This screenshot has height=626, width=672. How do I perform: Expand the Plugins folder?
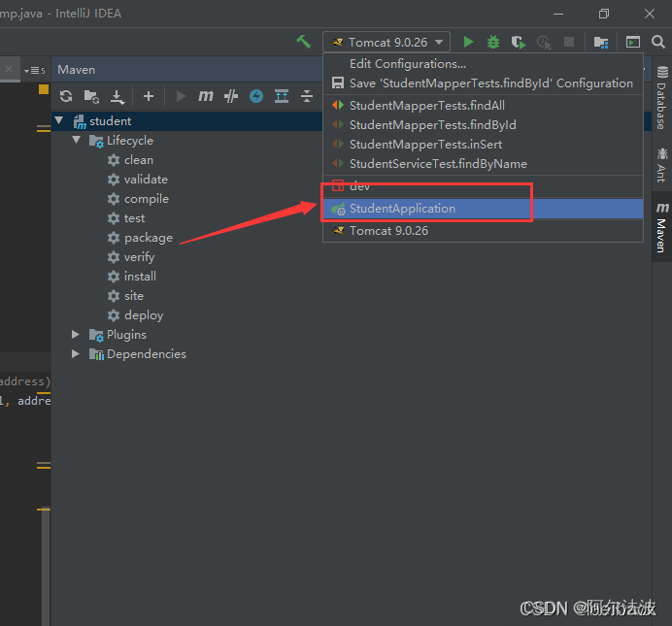coord(76,334)
